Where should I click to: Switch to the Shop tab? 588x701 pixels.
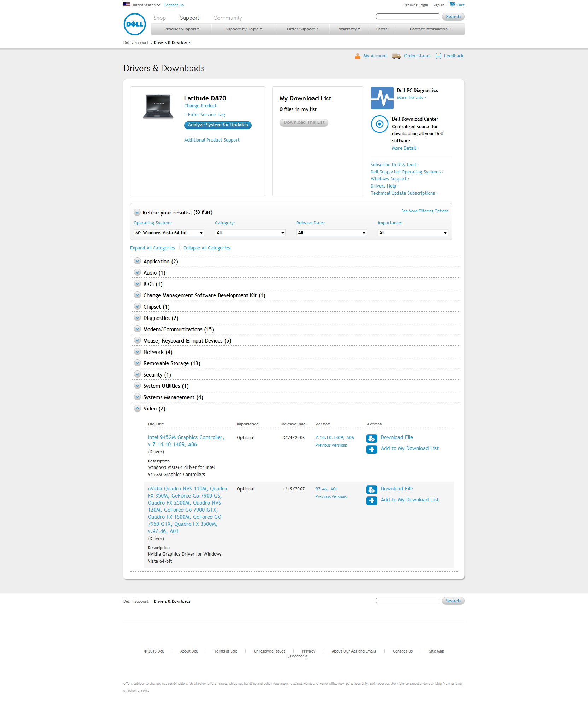pos(159,18)
